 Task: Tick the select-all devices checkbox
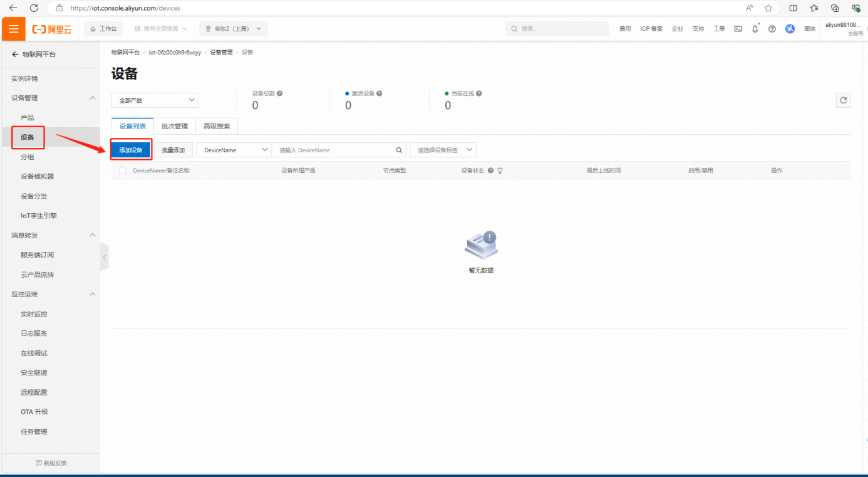[122, 170]
